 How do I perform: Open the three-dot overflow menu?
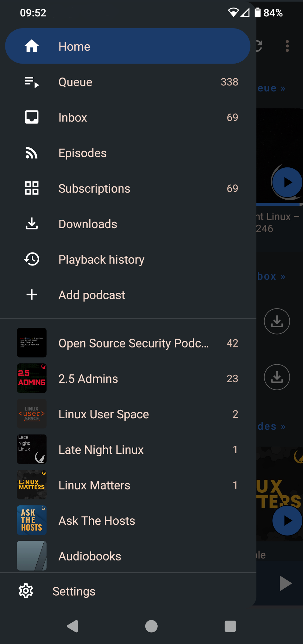[287, 46]
